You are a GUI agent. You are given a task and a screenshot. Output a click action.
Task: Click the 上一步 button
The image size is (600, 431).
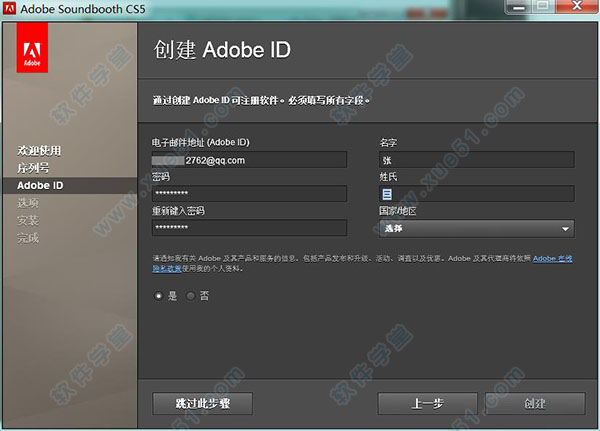pos(427,403)
